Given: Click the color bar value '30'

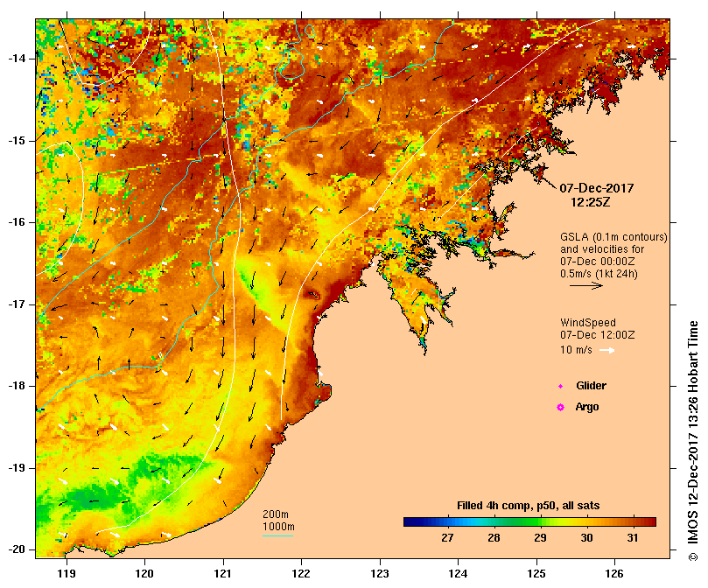Looking at the screenshot, I should (x=586, y=538).
